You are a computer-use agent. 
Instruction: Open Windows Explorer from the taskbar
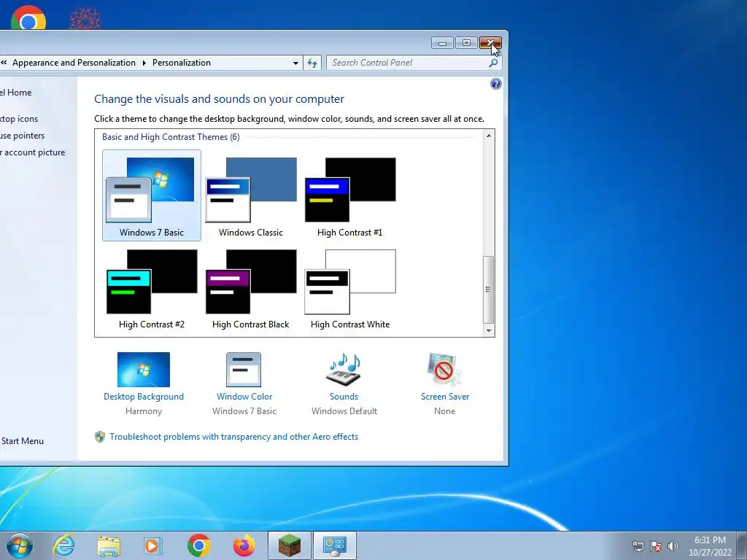tap(108, 545)
